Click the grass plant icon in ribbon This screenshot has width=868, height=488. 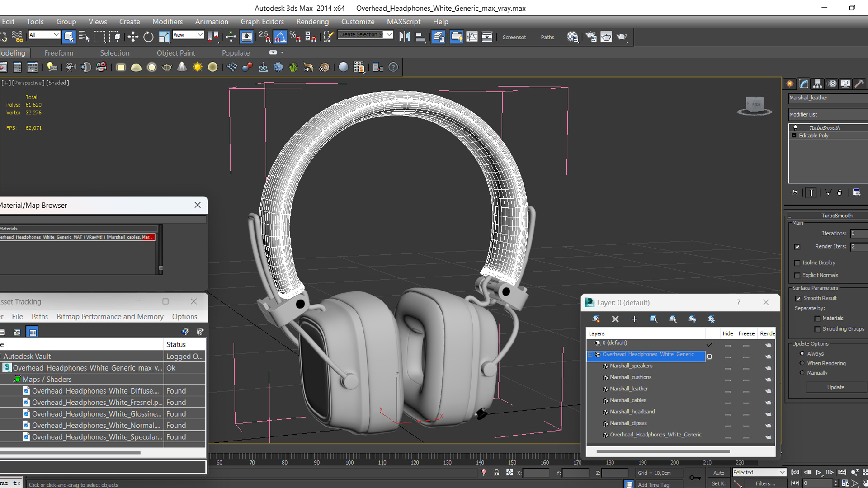pos(293,67)
